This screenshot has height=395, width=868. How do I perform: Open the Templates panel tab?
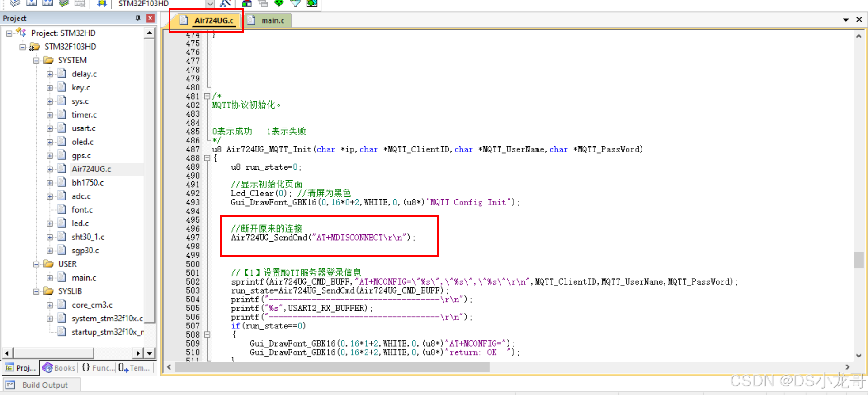pos(135,368)
